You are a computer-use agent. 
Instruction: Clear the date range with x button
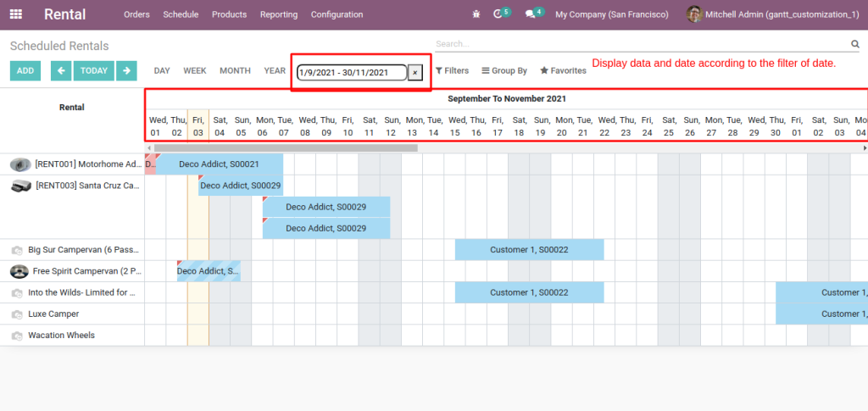tap(415, 73)
